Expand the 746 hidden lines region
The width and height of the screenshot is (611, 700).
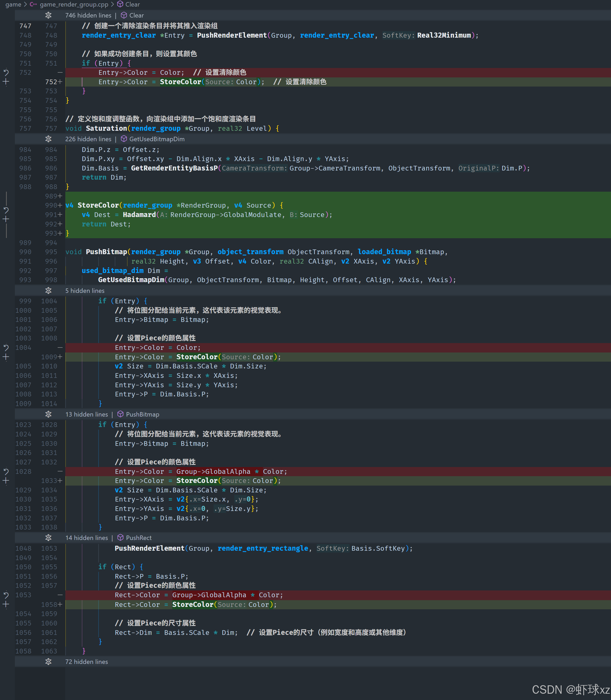48,15
